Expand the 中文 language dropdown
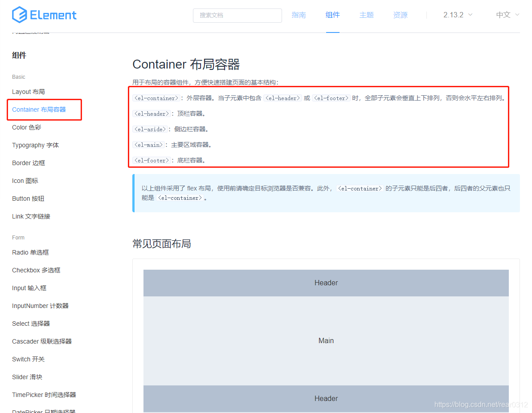532x413 pixels. [507, 15]
